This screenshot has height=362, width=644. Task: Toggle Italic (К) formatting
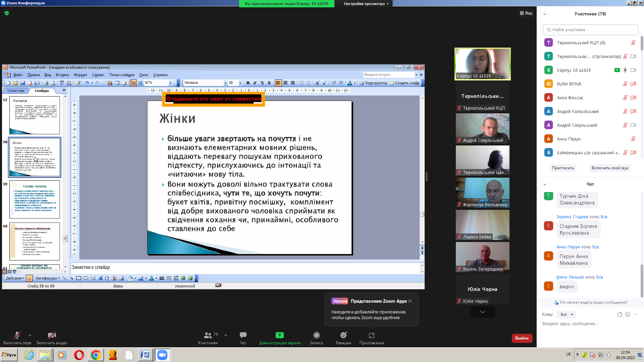255,83
